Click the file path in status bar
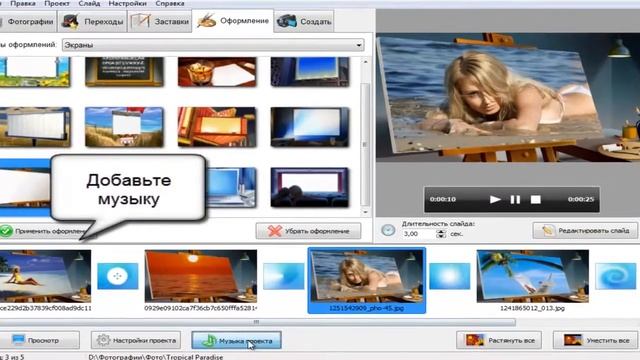This screenshot has width=640, height=360. pos(156,357)
